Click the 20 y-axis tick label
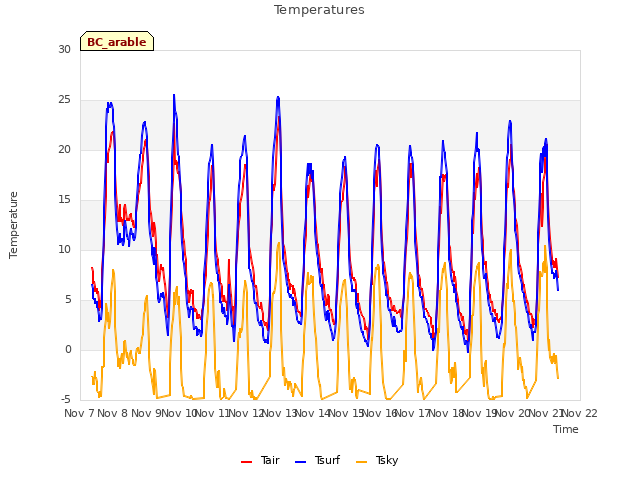The width and height of the screenshot is (640, 480). [64, 149]
